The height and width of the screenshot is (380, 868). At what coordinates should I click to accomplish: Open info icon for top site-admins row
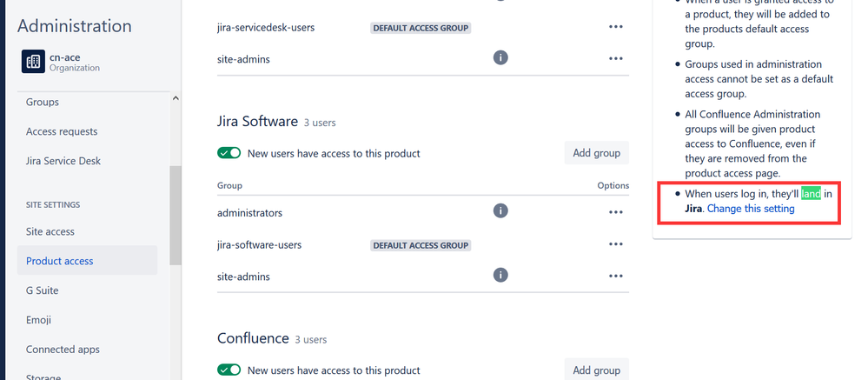click(x=500, y=57)
